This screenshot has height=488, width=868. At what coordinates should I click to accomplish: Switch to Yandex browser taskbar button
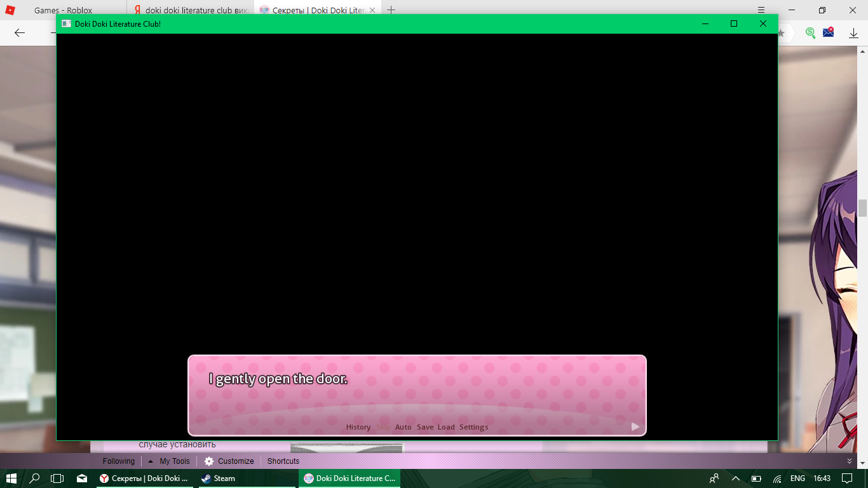point(146,478)
